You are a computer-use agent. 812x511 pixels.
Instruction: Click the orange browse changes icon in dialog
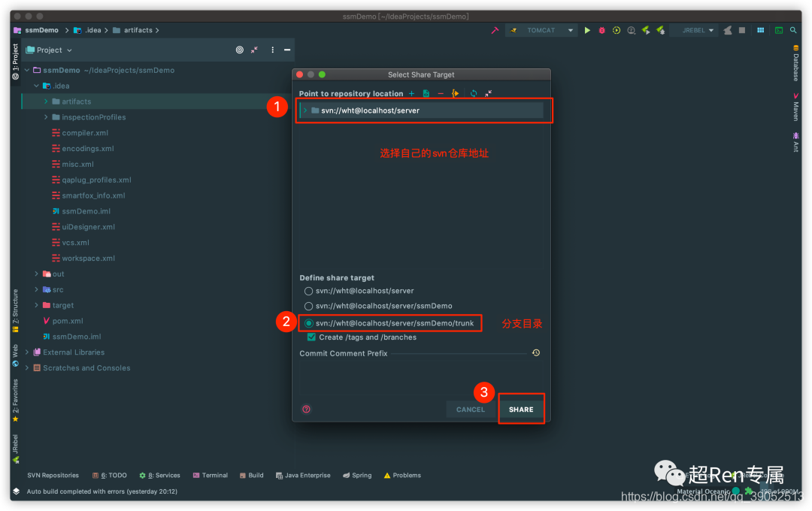pyautogui.click(x=455, y=94)
